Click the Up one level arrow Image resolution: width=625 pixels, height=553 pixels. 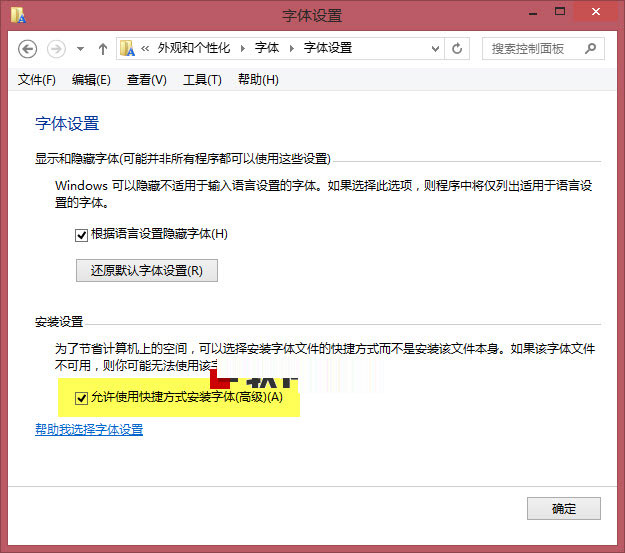103,48
